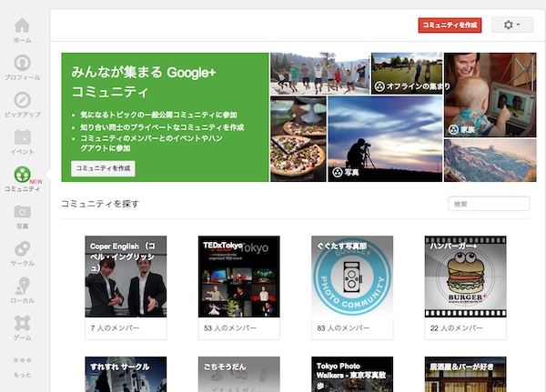This screenshot has width=546, height=392.
Task: Click the red コミュニティを作成 button
Action: 450,25
